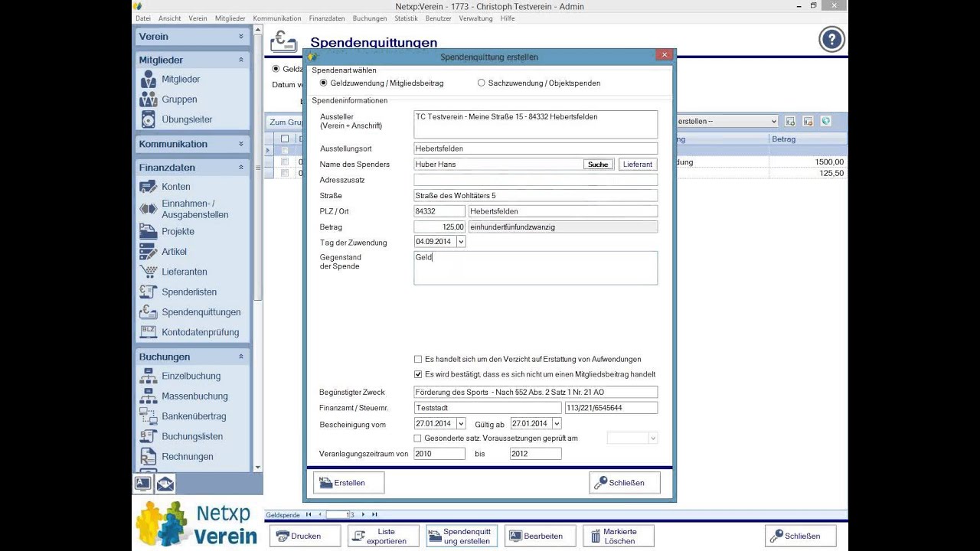
Task: Open Konten in Finanzdaten section
Action: tap(149, 187)
